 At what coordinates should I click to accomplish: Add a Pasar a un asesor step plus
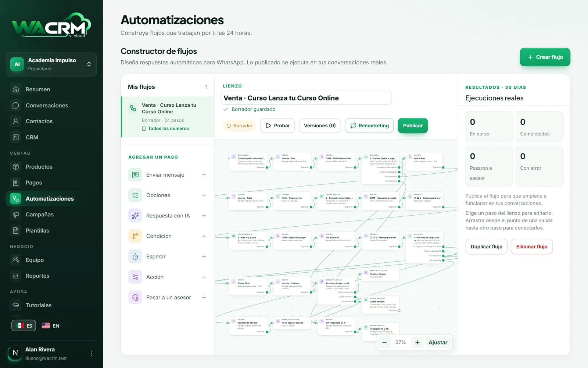(204, 297)
